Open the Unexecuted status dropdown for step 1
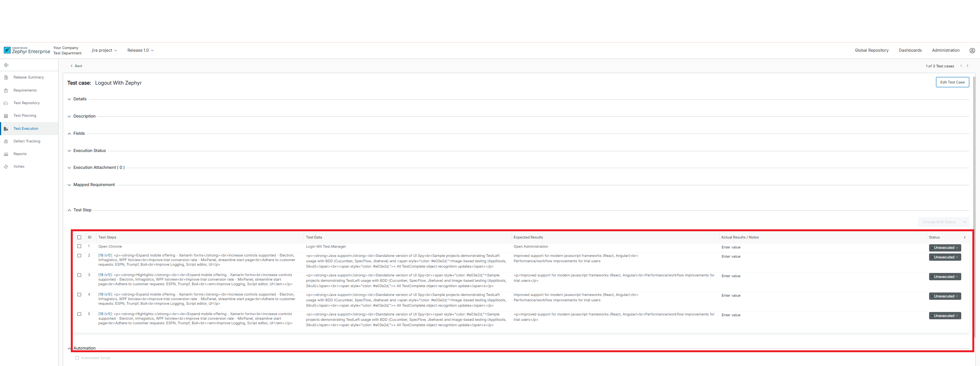The height and width of the screenshot is (366, 980). click(x=945, y=248)
